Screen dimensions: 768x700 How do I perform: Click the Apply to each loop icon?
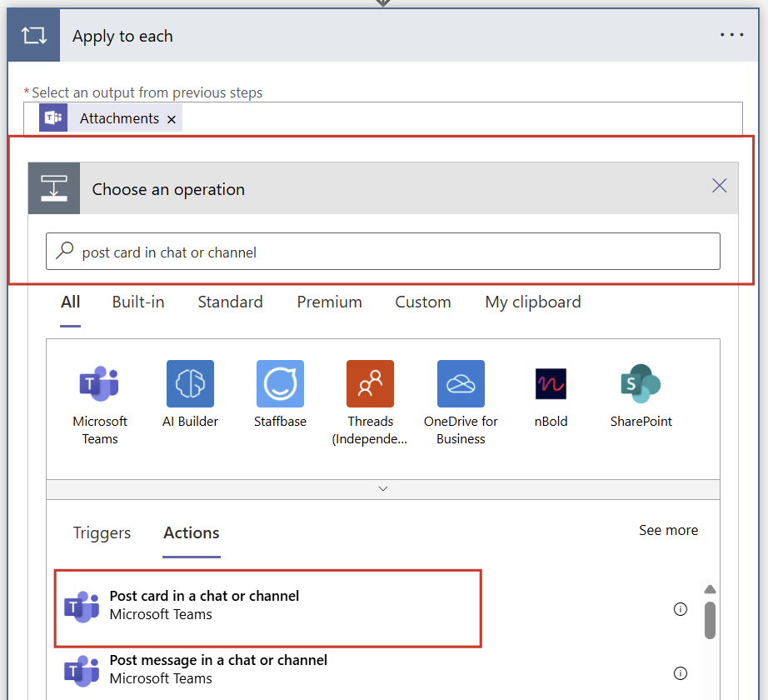pos(34,35)
